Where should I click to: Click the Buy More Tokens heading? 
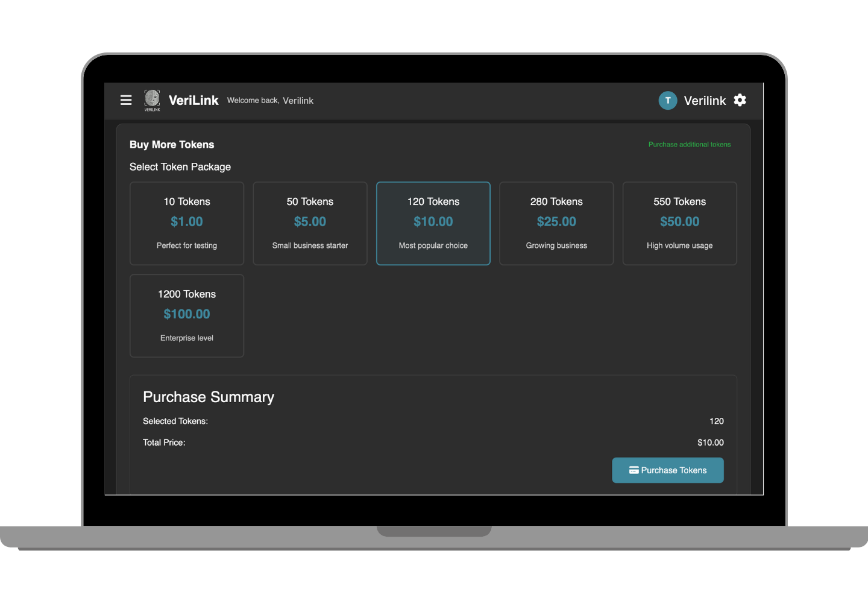[x=172, y=144]
